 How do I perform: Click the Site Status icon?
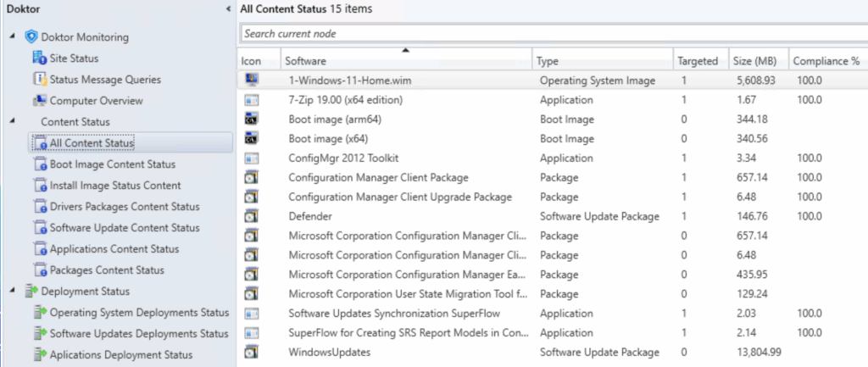coord(39,58)
